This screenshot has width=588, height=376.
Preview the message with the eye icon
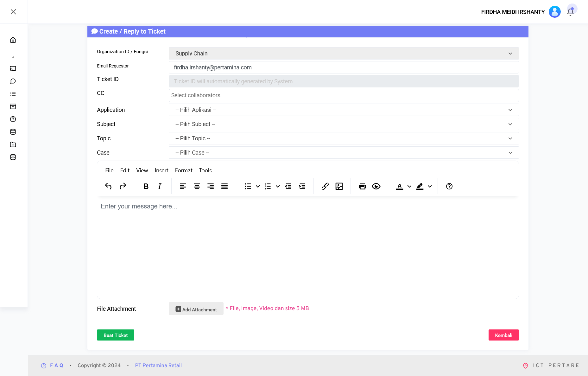[376, 186]
